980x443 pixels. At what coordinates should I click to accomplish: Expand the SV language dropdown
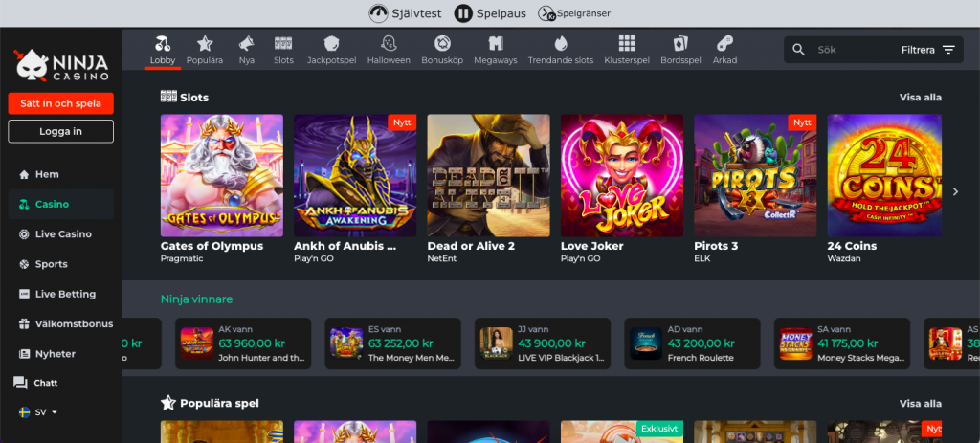(38, 412)
